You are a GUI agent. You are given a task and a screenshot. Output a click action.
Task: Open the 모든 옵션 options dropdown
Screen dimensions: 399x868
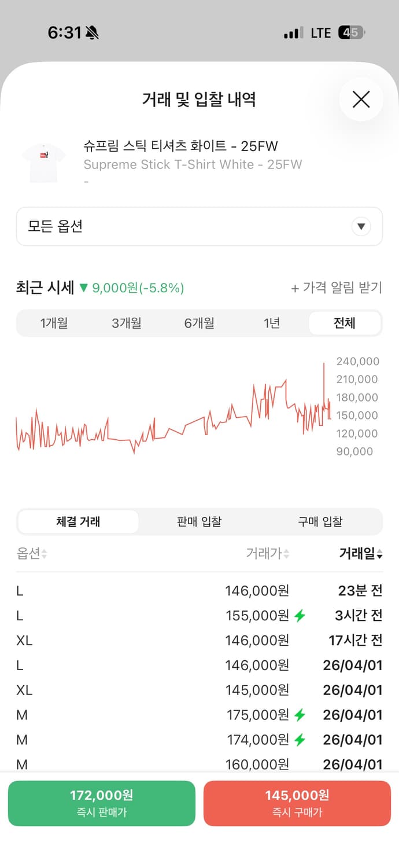(x=199, y=226)
